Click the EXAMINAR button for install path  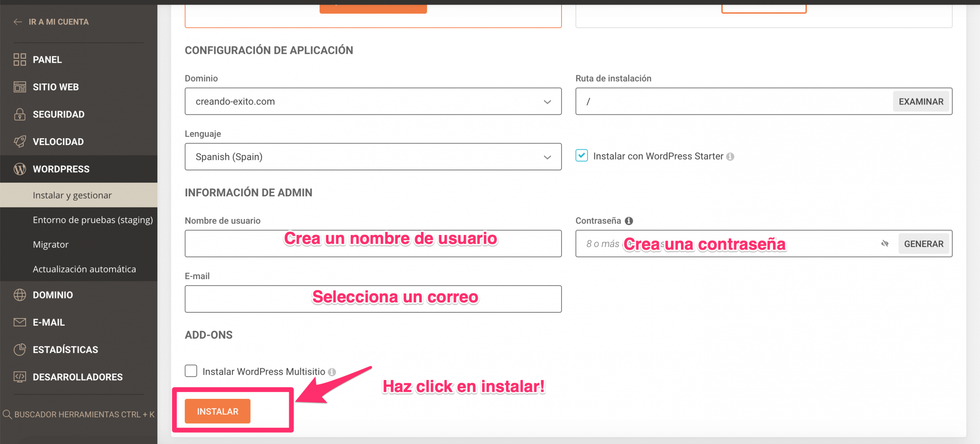tap(921, 101)
